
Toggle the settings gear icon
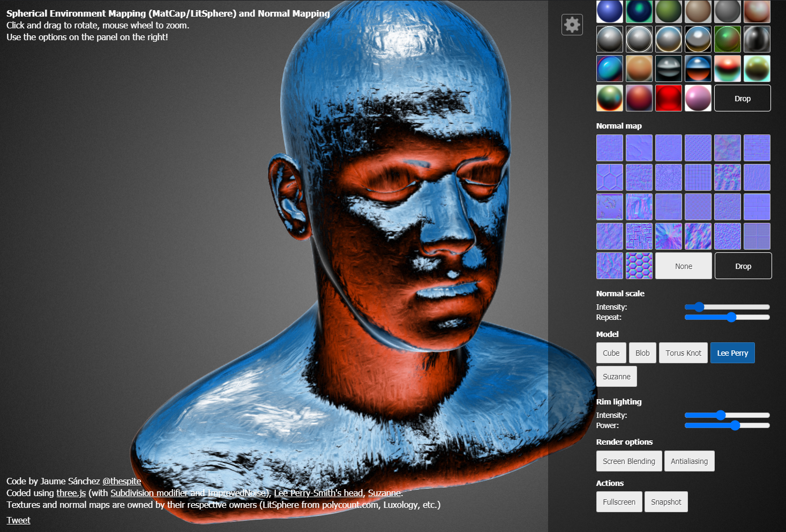(x=572, y=25)
